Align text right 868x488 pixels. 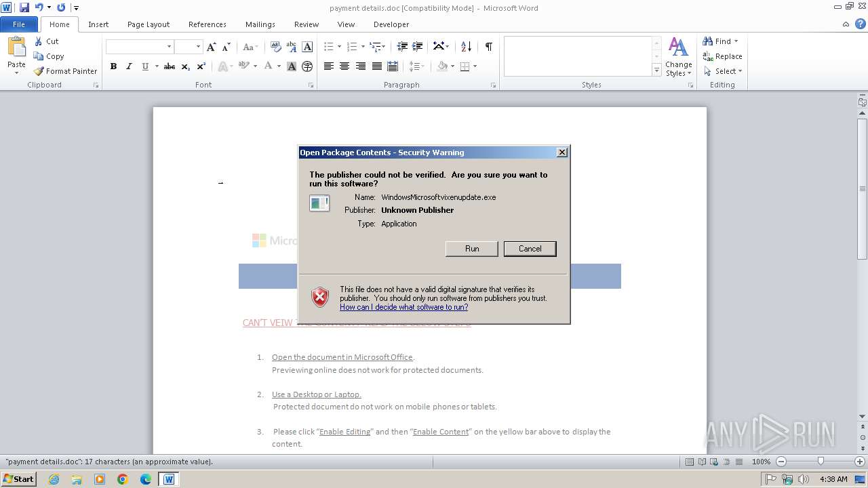[361, 66]
